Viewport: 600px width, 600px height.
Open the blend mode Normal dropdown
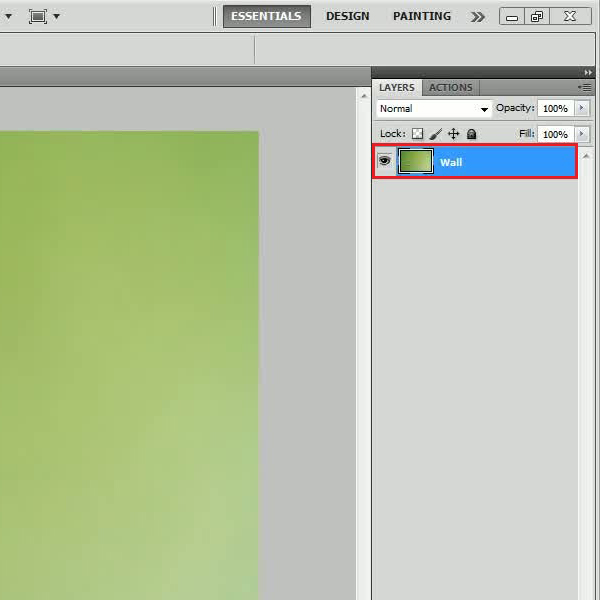click(x=434, y=109)
